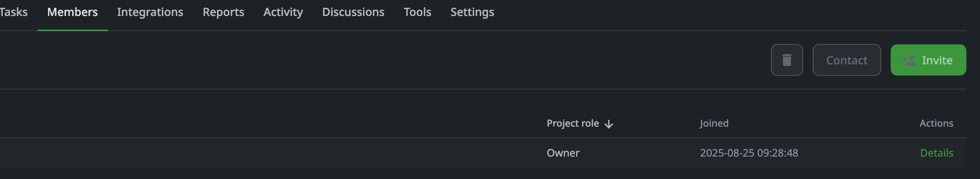The image size is (980, 179).
Task: Click the joined date 2025-08-25 09:28:48
Action: point(749,153)
